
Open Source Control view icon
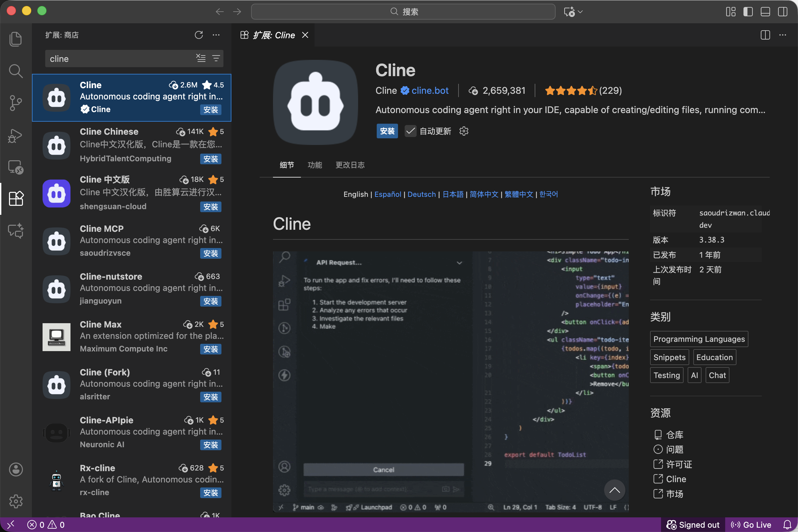[16, 103]
